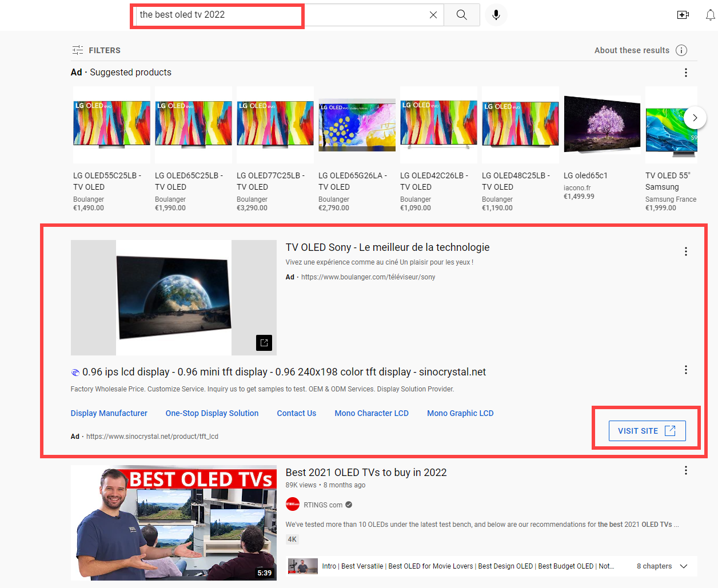Click the FILTERS icon
Image resolution: width=718 pixels, height=588 pixels.
coord(78,50)
